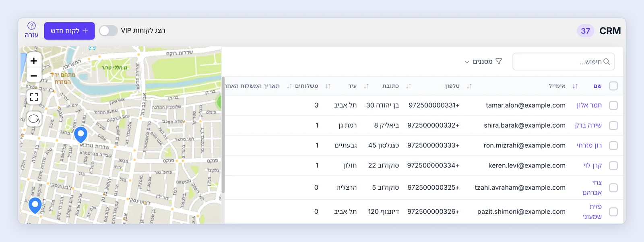Screen dimensions: 644x242
Task: Activate the lasso selection tool on map
Action: tap(34, 119)
